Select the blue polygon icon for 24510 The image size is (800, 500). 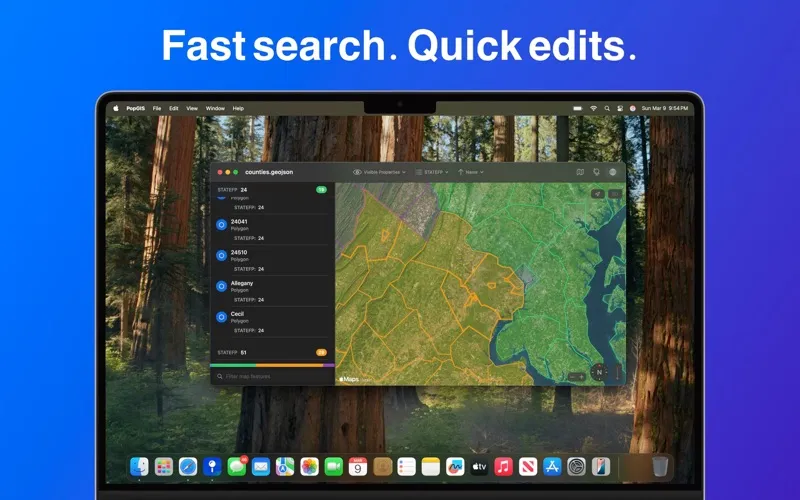click(x=221, y=255)
